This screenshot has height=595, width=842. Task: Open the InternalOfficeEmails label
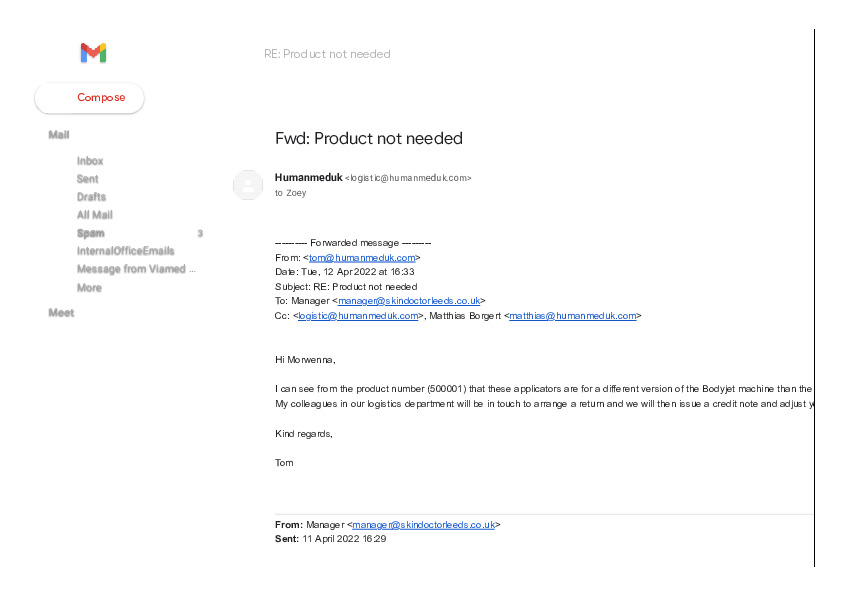pos(125,251)
